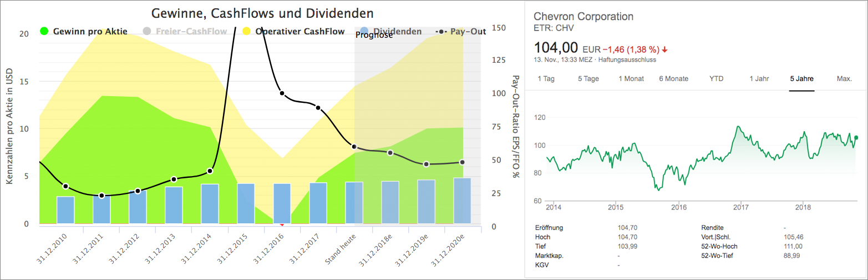Click the dividend bar for 31.12.2014
868x280 pixels.
[x=210, y=204]
